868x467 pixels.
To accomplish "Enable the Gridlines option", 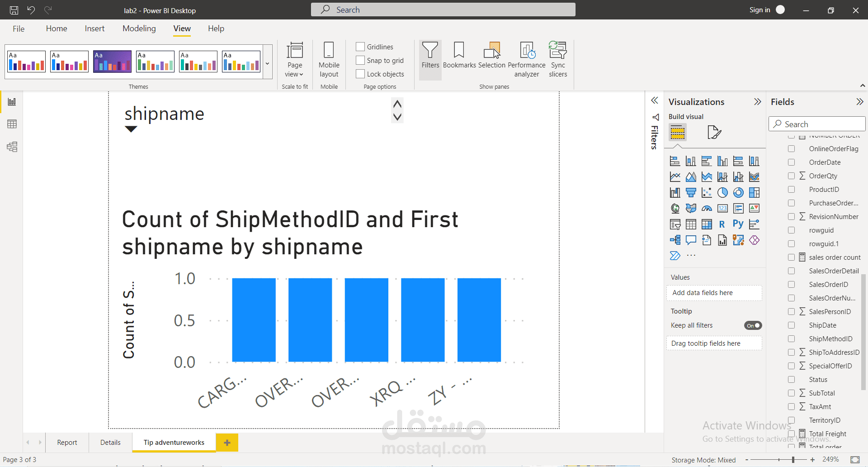I will 360,46.
